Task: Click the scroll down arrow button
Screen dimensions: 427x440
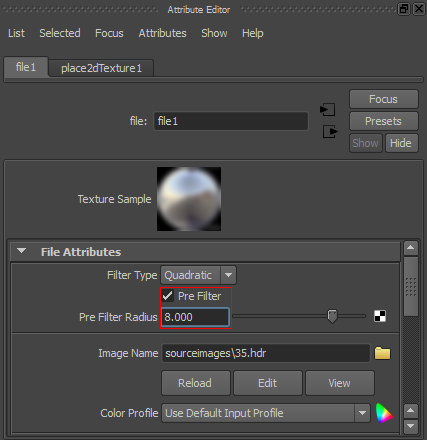Action: 411,427
